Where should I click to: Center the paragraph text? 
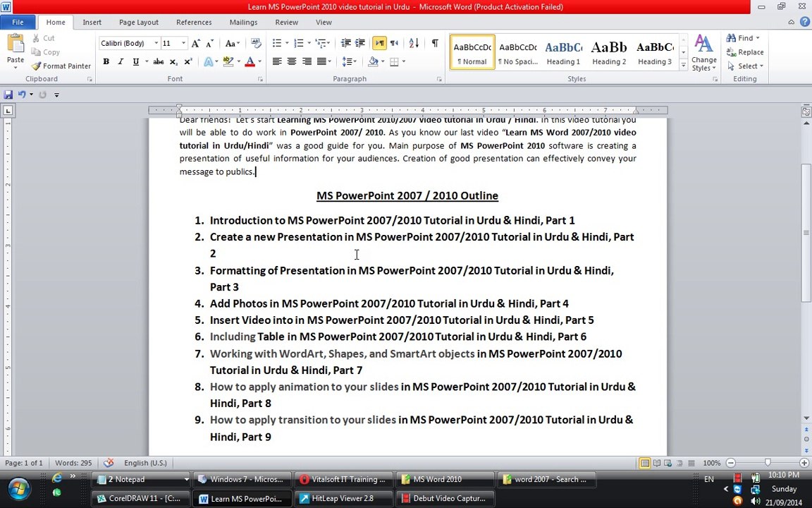pos(292,61)
